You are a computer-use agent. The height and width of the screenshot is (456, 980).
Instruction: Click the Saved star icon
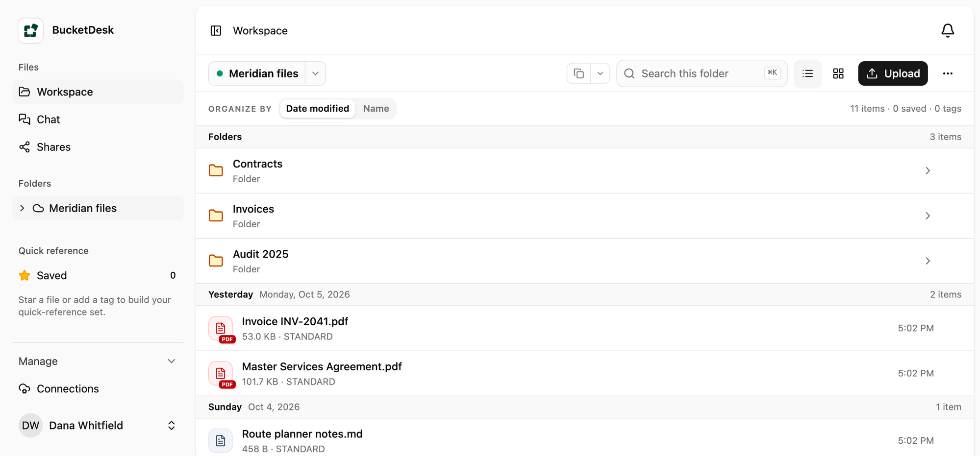coord(25,275)
